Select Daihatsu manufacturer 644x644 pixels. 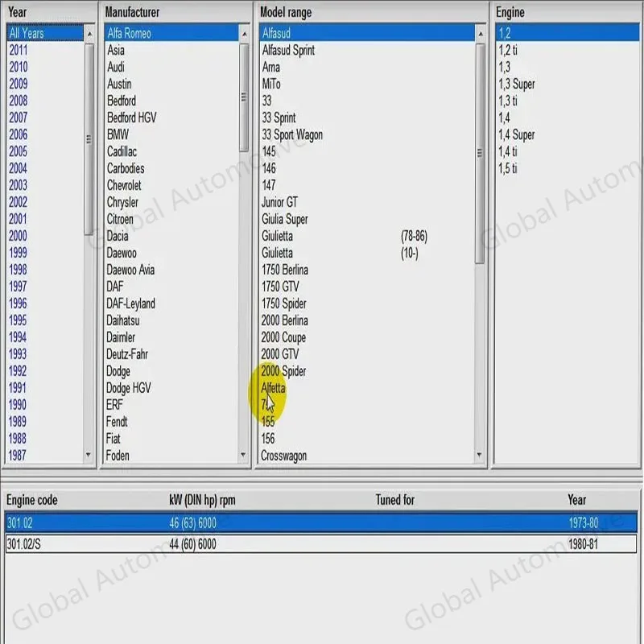coord(123,320)
